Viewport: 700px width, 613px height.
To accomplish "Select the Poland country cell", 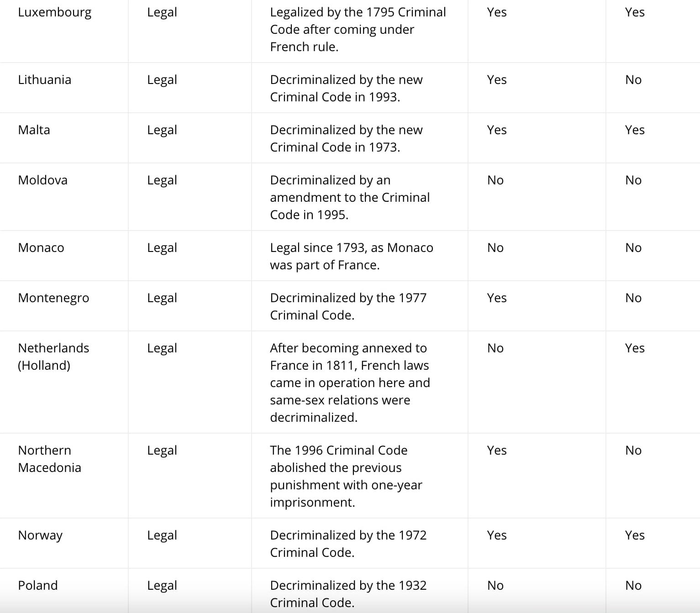I will [38, 586].
